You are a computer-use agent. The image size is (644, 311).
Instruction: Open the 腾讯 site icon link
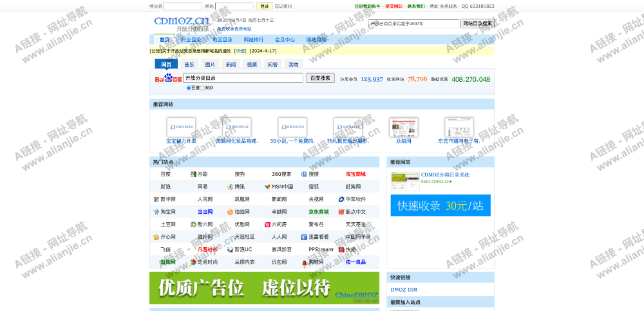coord(230,187)
